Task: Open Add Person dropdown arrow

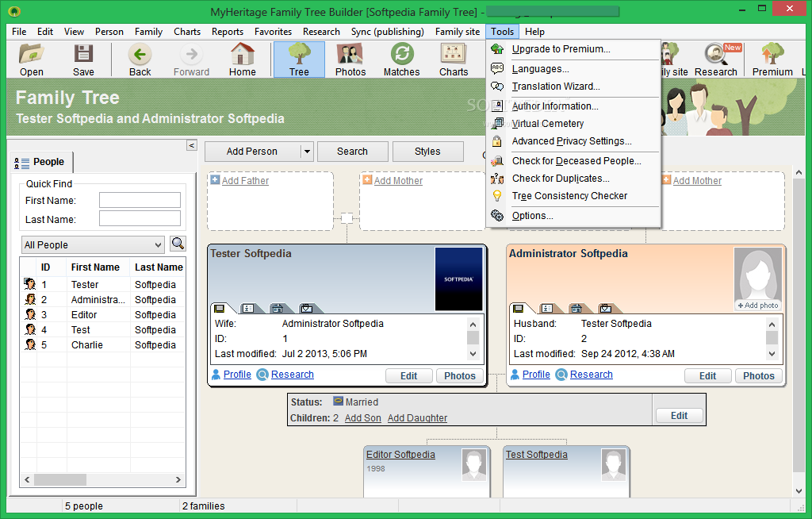Action: click(307, 152)
